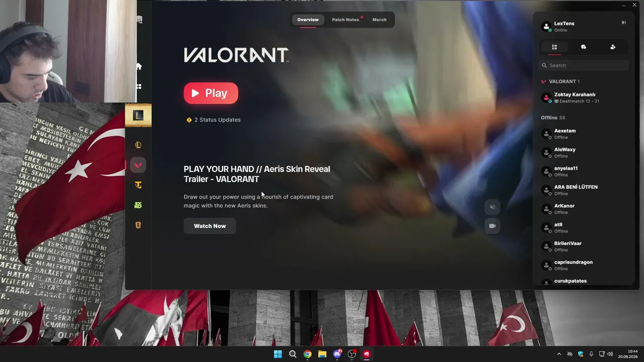Select friend Aexetam in the list
Image resolution: width=644 pixels, height=362 pixels.
pos(584,134)
